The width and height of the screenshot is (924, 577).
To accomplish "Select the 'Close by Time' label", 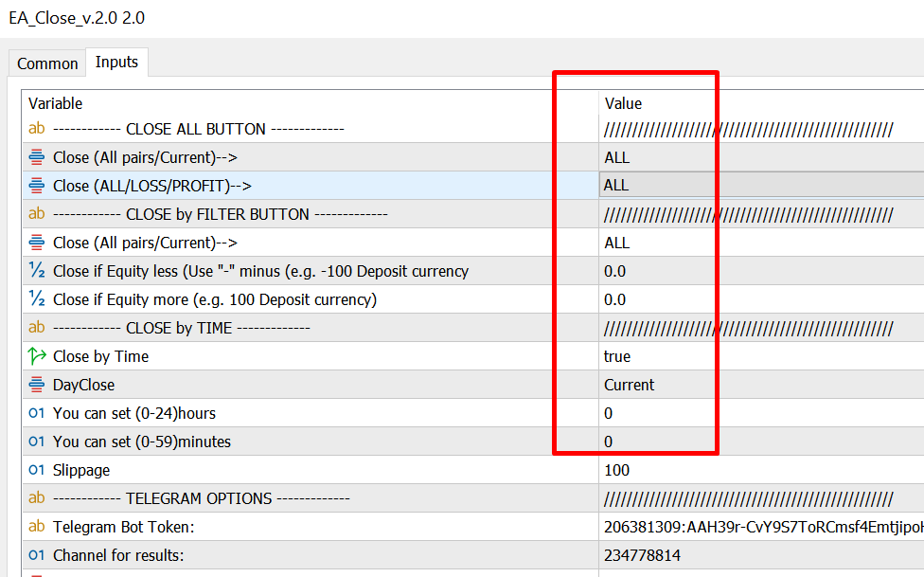I will (100, 356).
